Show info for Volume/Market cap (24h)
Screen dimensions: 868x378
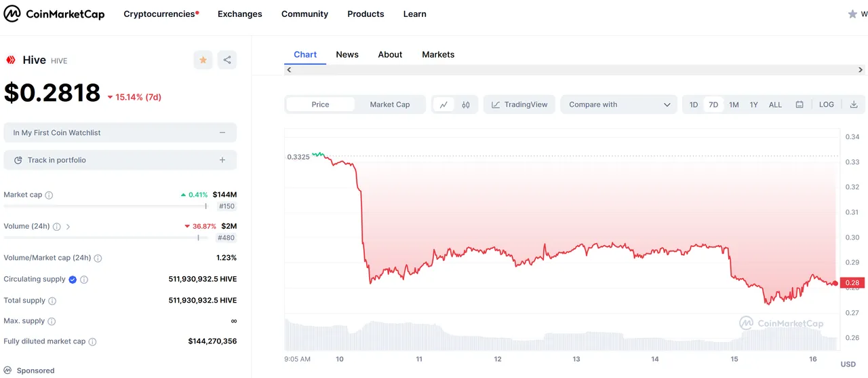[98, 259]
